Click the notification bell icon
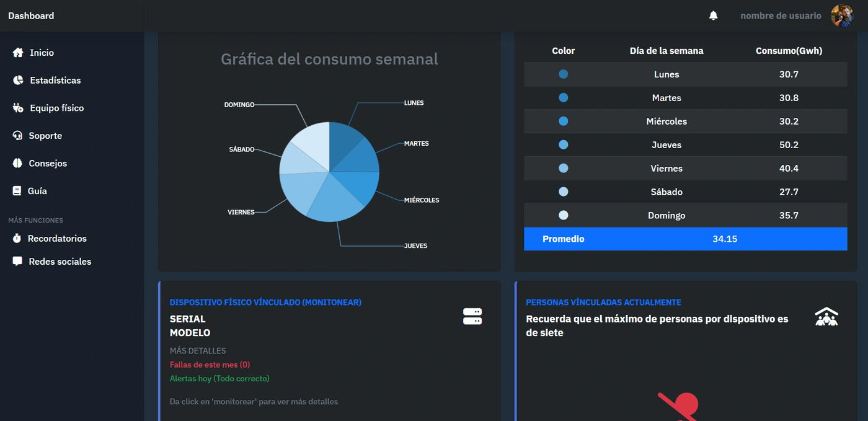 (x=713, y=16)
